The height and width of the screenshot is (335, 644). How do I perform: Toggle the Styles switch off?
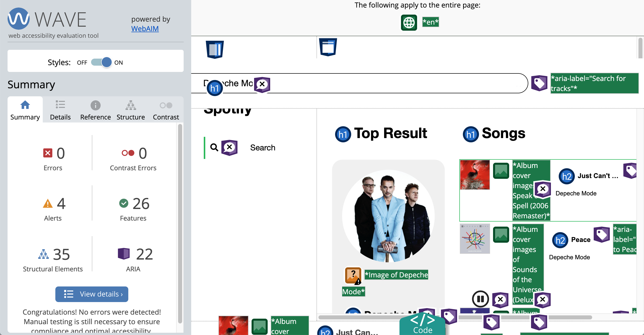[x=101, y=62]
